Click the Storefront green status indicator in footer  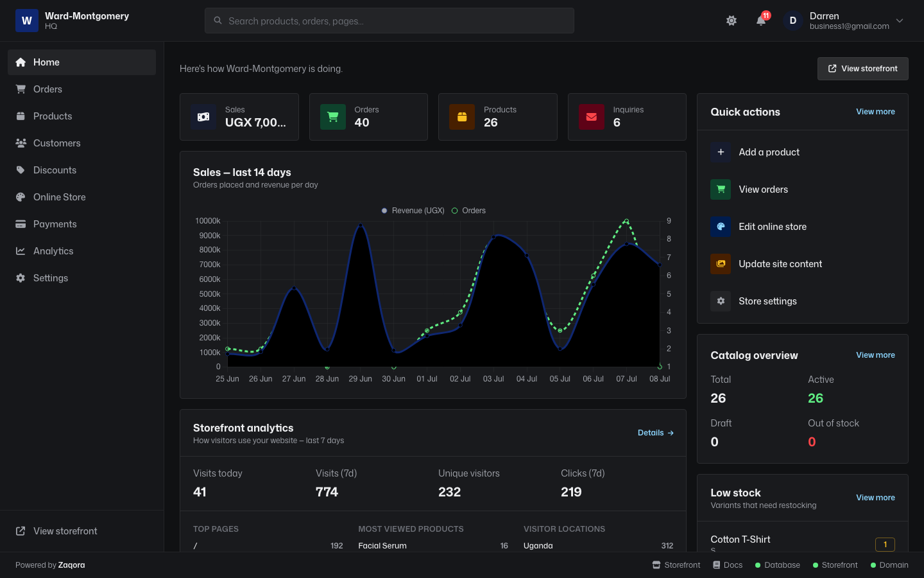coord(816,565)
